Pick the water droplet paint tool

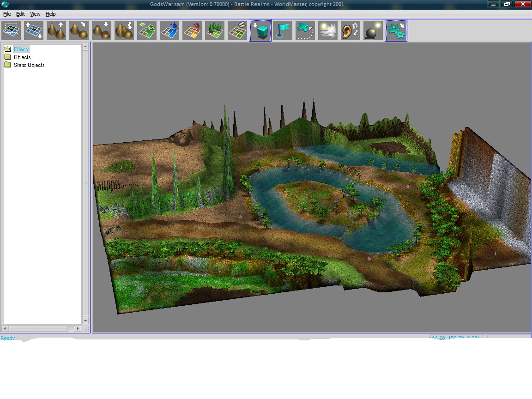click(x=169, y=30)
